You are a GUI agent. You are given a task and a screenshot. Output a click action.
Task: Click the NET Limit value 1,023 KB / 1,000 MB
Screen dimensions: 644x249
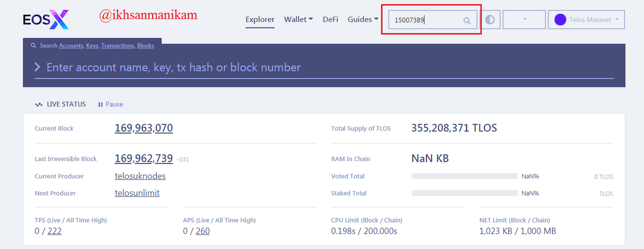[518, 231]
